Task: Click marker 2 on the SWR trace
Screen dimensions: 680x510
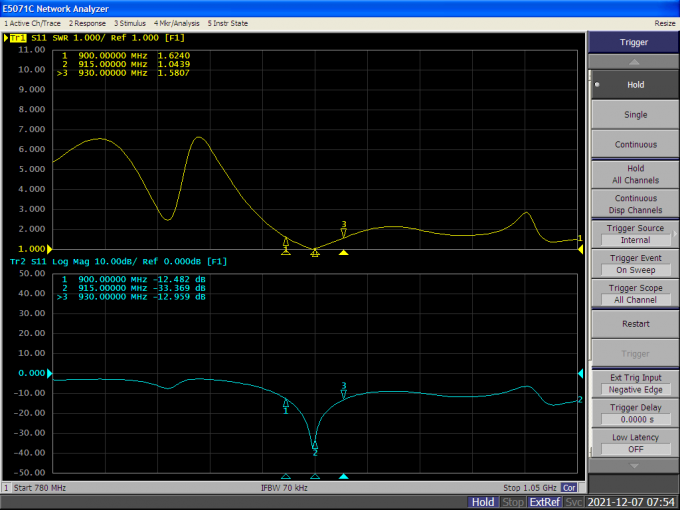Action: point(315,251)
